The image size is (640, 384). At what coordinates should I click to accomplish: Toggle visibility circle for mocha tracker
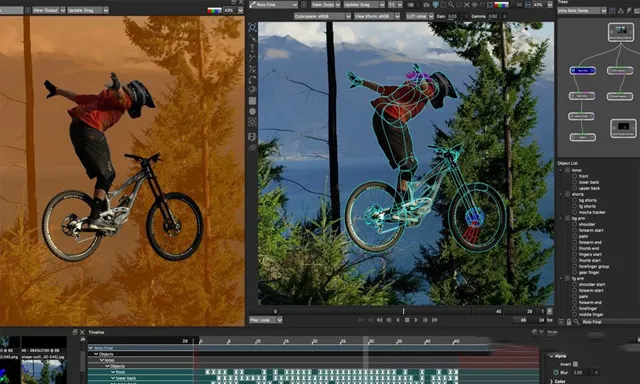coord(574,213)
